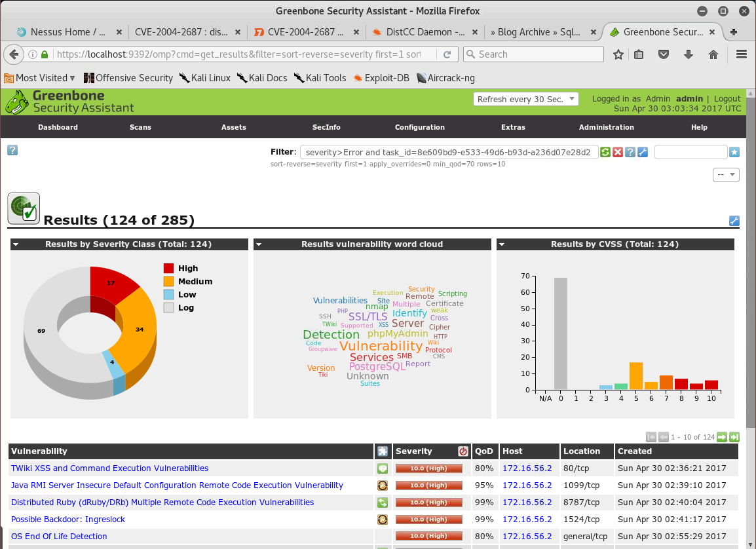
Task: Click Firefox back arrow button
Action: coord(14,54)
